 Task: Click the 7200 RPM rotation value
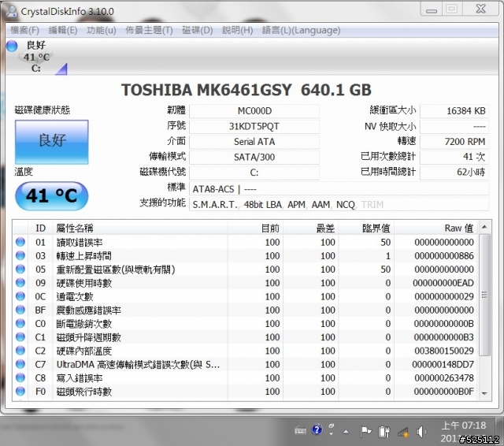pos(454,142)
